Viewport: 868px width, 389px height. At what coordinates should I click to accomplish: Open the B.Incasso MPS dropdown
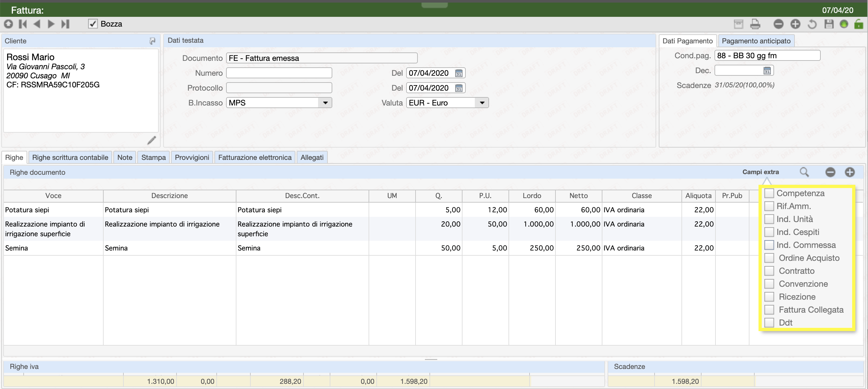(325, 103)
